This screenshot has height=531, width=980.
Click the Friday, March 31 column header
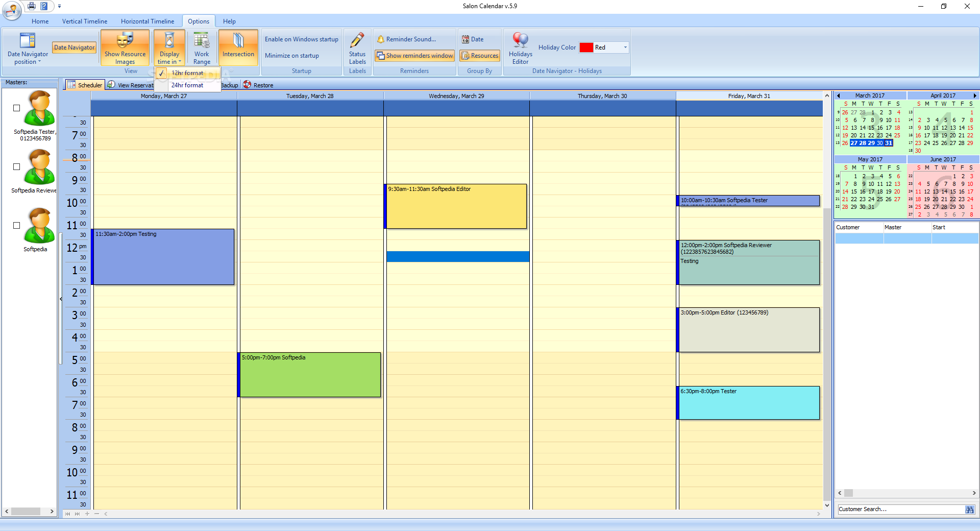pyautogui.click(x=749, y=96)
